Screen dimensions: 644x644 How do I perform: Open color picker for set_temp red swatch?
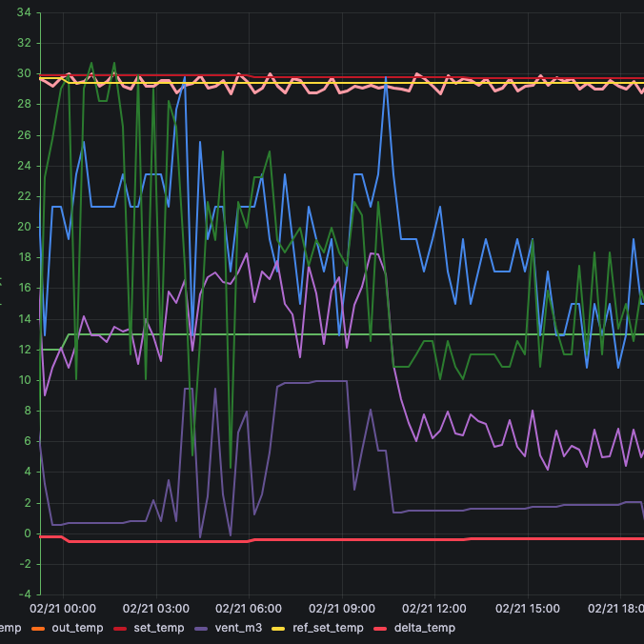[x=121, y=628]
